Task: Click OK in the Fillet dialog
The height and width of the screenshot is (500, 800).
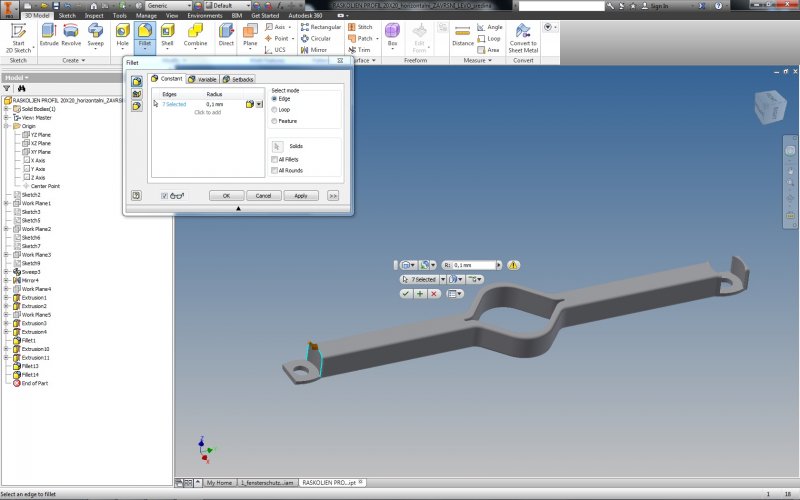Action: click(x=226, y=195)
